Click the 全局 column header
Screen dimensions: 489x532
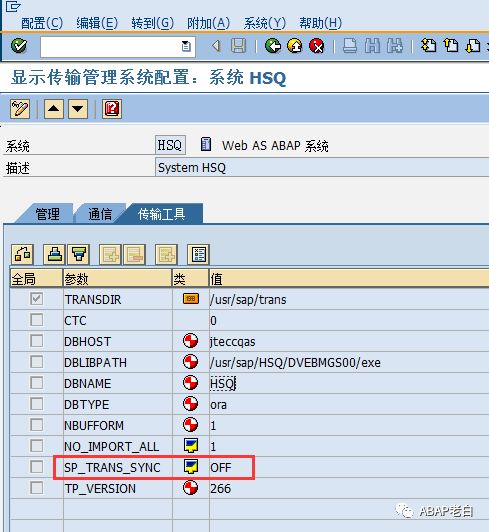[36, 279]
